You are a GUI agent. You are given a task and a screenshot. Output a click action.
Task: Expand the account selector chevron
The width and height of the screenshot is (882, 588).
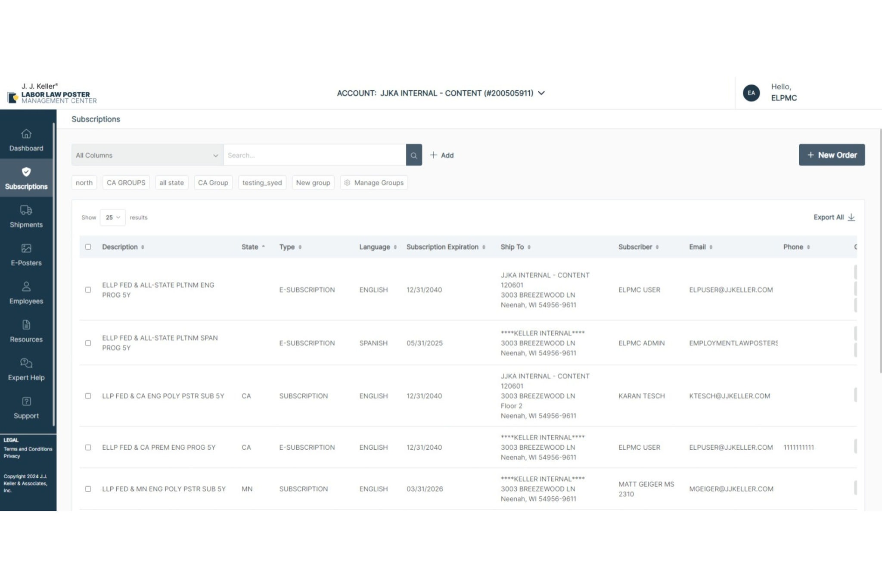pyautogui.click(x=542, y=93)
